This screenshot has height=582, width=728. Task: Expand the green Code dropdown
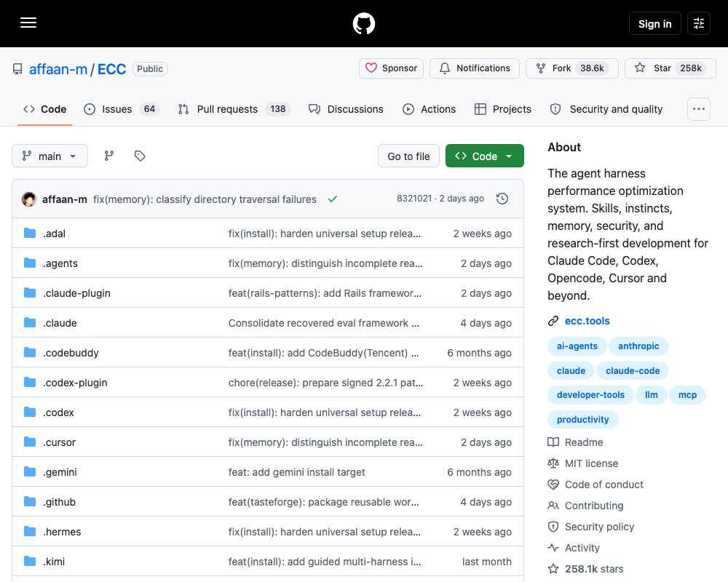(x=485, y=156)
